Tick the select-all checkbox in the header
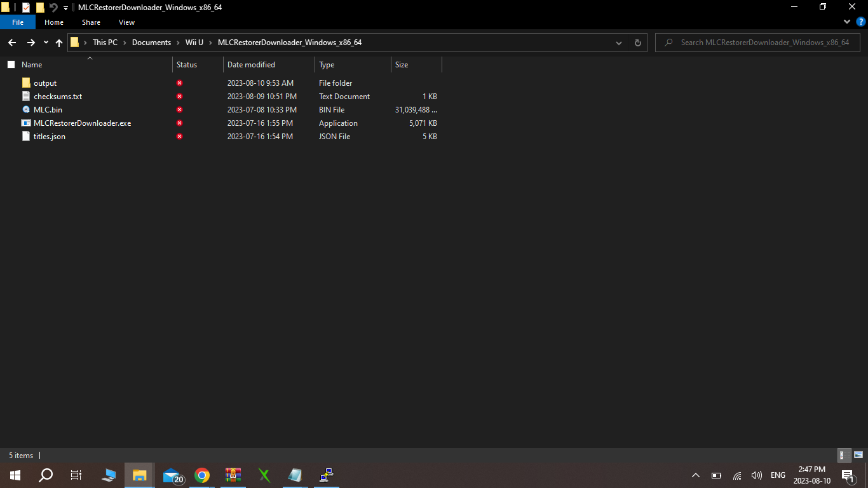 click(x=11, y=65)
